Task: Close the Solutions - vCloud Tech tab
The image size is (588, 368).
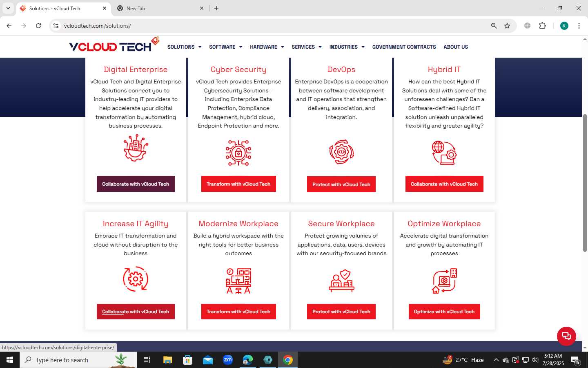Action: click(104, 8)
